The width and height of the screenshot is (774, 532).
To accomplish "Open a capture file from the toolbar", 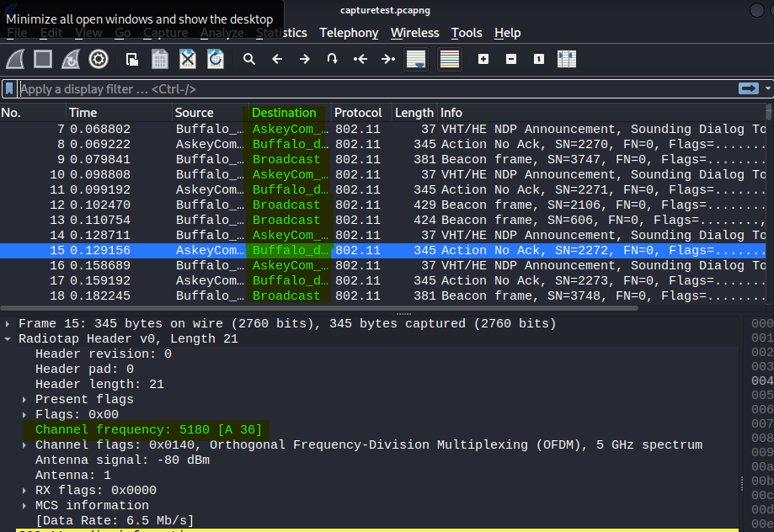I will [131, 59].
